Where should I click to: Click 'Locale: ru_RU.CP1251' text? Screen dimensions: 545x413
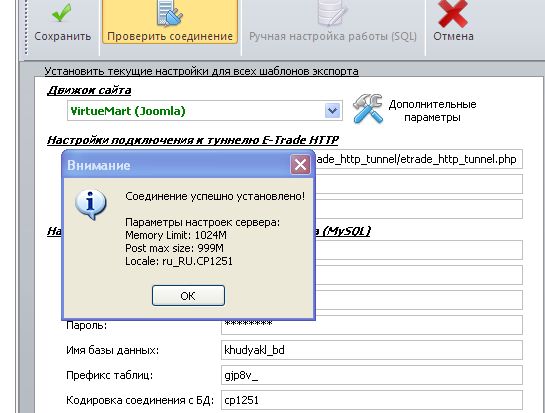click(179, 261)
